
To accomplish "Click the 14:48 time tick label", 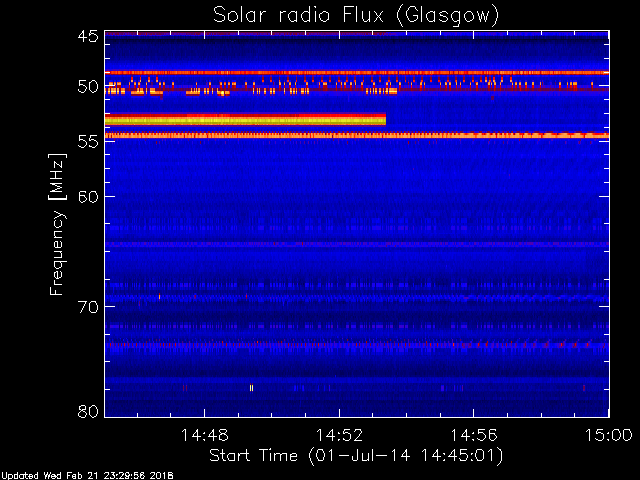I will point(204,435).
